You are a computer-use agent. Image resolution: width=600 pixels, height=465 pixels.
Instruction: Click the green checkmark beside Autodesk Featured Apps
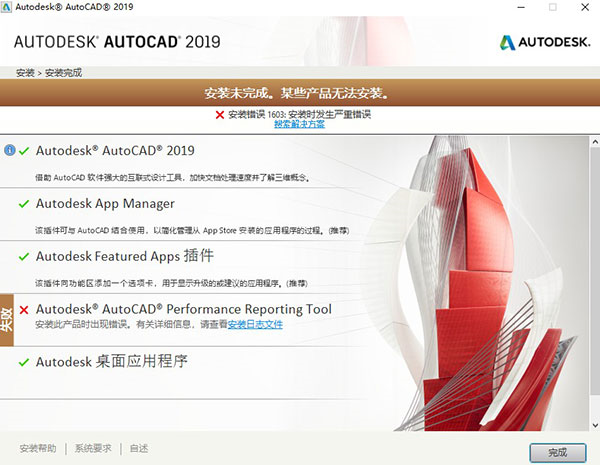click(x=24, y=257)
